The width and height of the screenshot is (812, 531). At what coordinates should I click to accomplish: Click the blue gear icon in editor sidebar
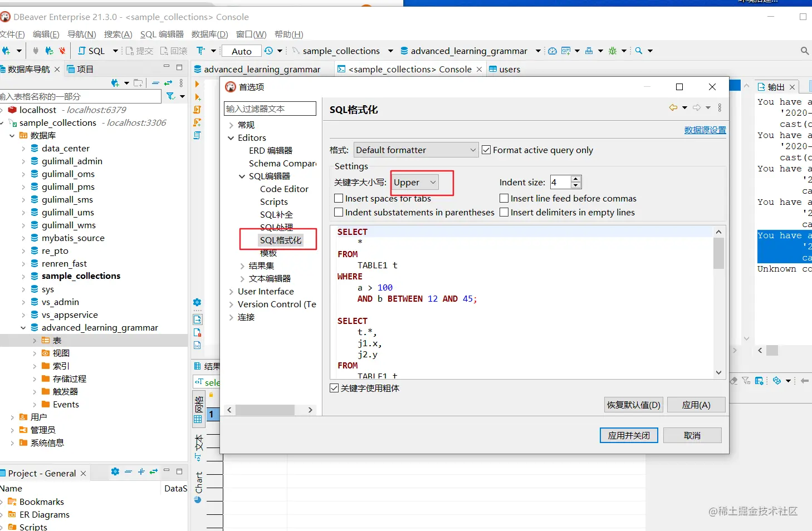point(197,302)
